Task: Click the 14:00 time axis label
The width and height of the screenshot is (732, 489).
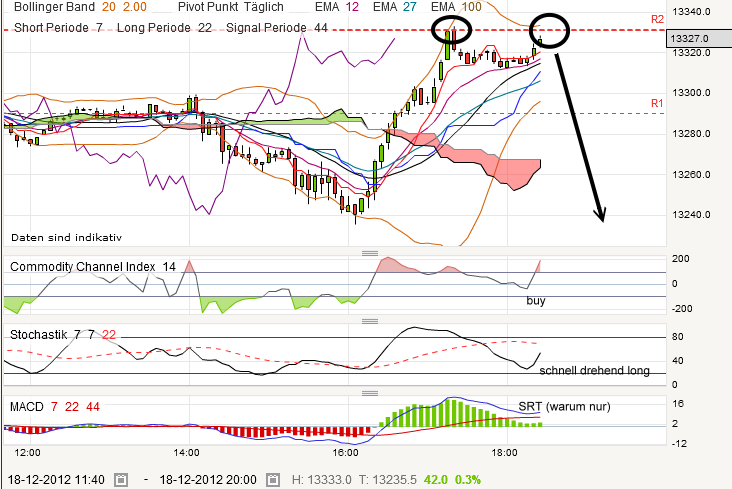Action: tap(186, 453)
